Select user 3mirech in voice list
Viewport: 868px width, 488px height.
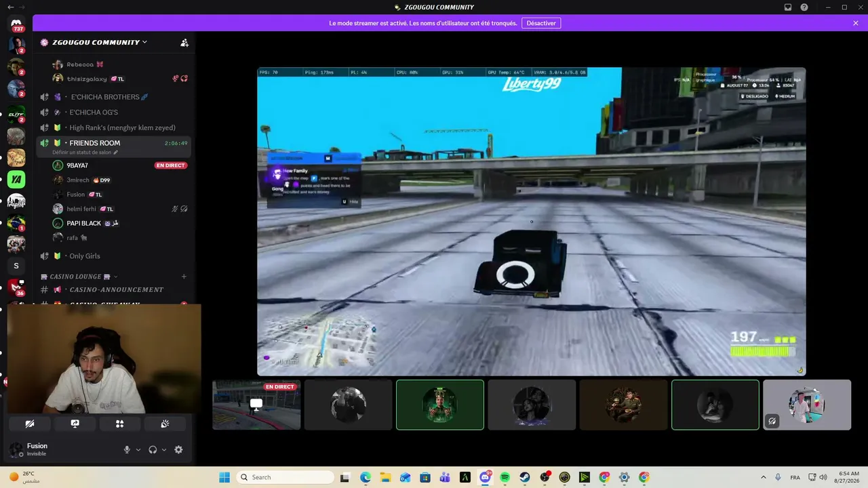click(x=119, y=180)
